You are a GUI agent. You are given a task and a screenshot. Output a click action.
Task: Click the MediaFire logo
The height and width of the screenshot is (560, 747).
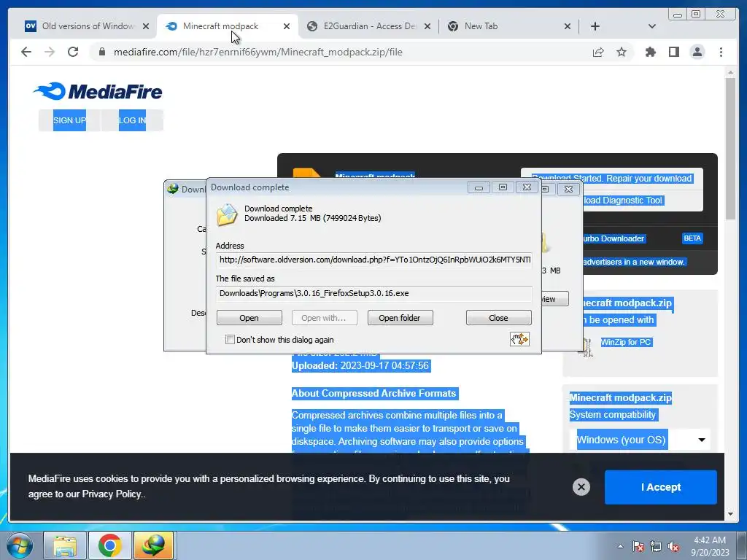pyautogui.click(x=98, y=91)
